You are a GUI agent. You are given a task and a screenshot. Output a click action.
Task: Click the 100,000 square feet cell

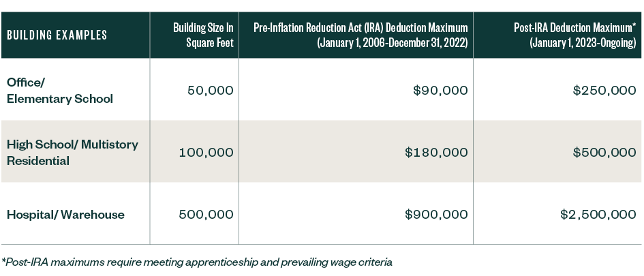(206, 153)
